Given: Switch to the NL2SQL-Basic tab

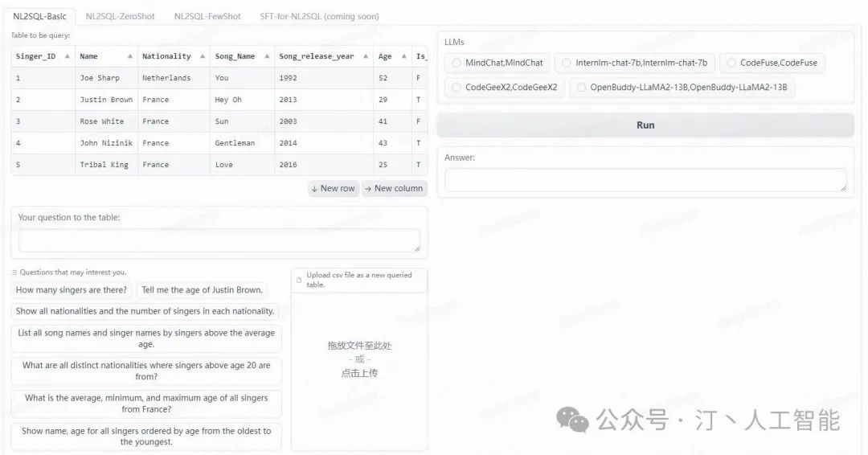Looking at the screenshot, I should coord(39,16).
